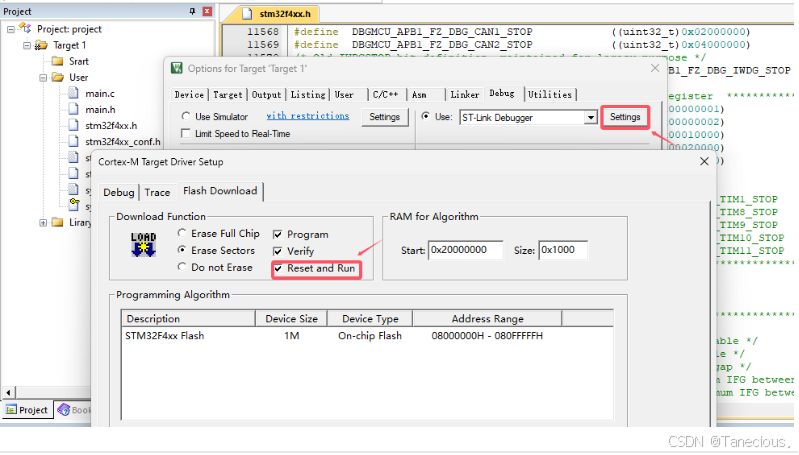Switch to the Linker tab

coord(465,95)
